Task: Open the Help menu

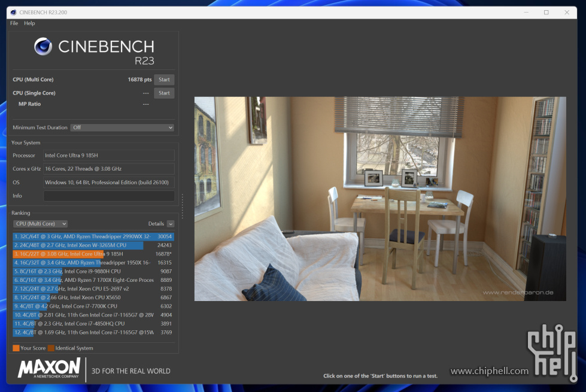Action: (29, 23)
